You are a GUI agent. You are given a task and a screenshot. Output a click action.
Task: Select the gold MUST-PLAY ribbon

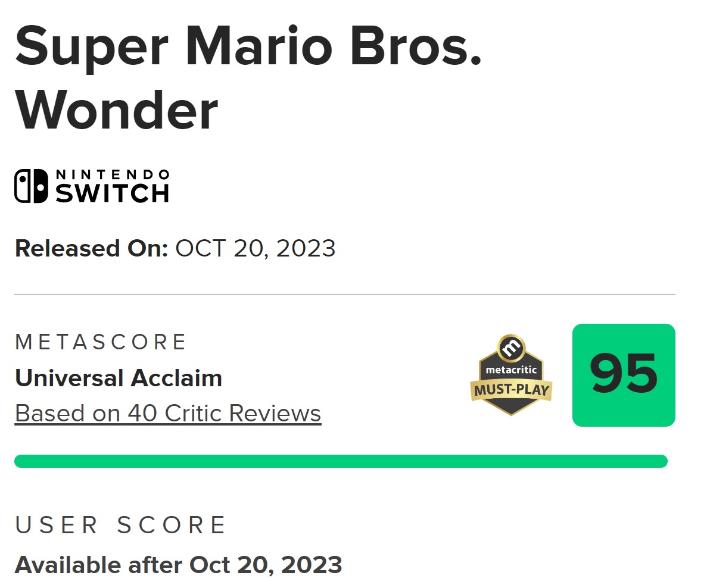tap(511, 390)
